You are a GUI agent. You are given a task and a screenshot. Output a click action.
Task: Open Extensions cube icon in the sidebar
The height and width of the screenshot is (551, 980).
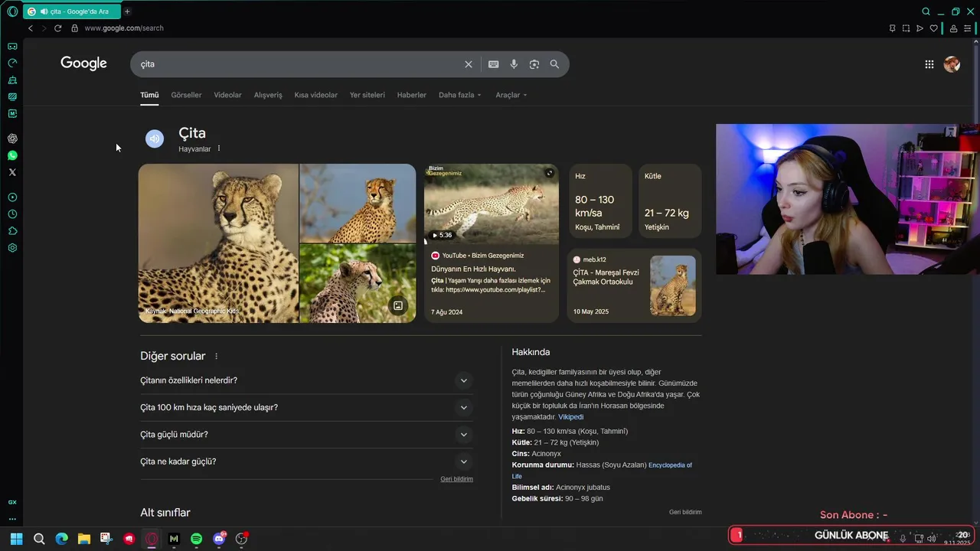(12, 231)
